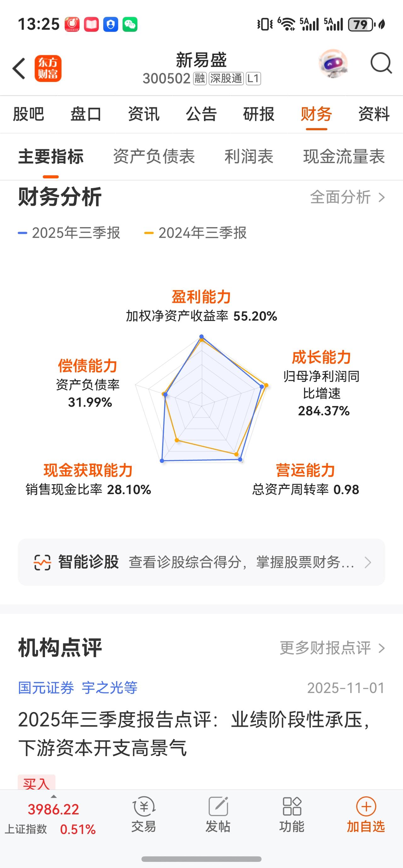This screenshot has width=403, height=868.
Task: Expand 更多财报点评 chevron
Action: (x=382, y=648)
